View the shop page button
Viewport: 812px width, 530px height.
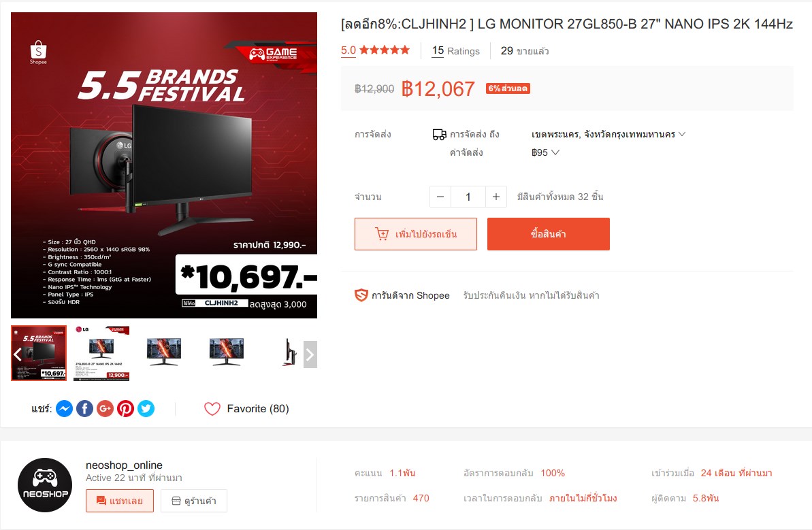[x=194, y=501]
